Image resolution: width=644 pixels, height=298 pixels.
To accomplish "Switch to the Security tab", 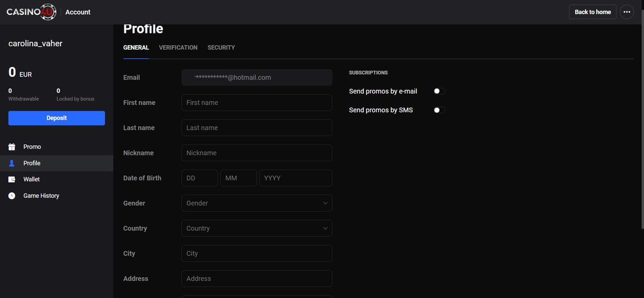I will point(221,48).
